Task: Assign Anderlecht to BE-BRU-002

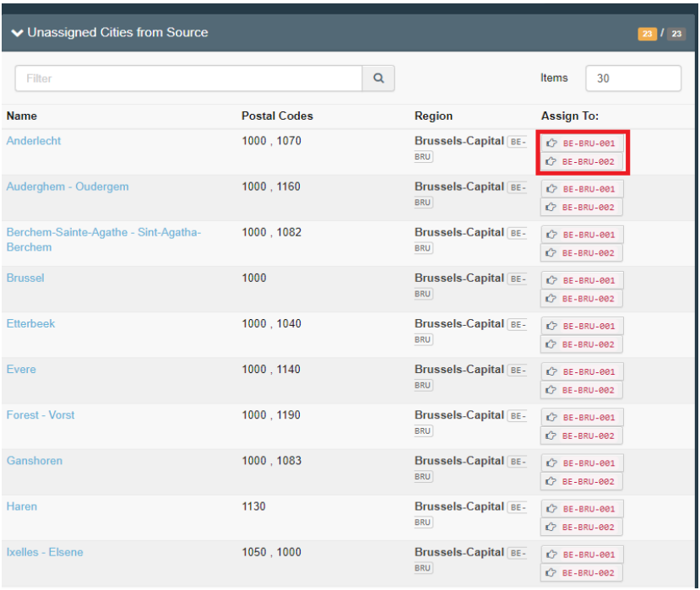Action: point(581,161)
